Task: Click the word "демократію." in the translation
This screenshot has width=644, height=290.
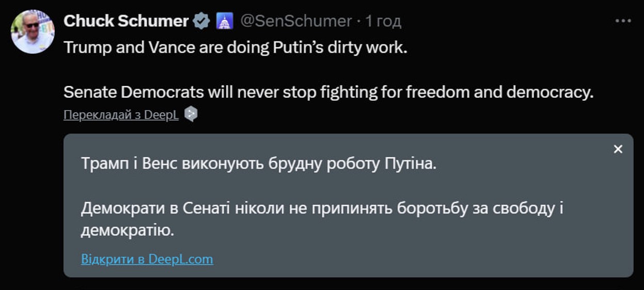Action: pos(127,231)
